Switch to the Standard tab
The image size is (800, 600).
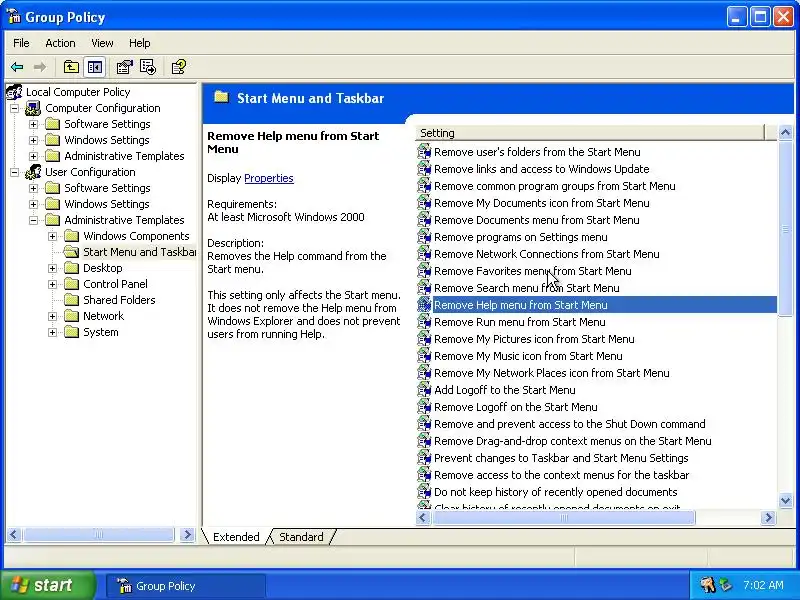301,537
